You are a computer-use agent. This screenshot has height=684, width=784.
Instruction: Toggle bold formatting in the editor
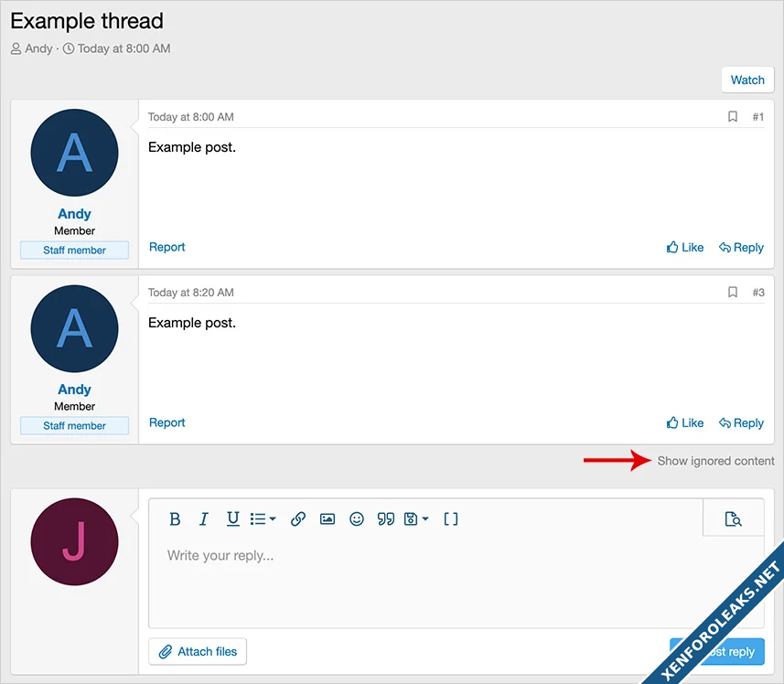[175, 519]
